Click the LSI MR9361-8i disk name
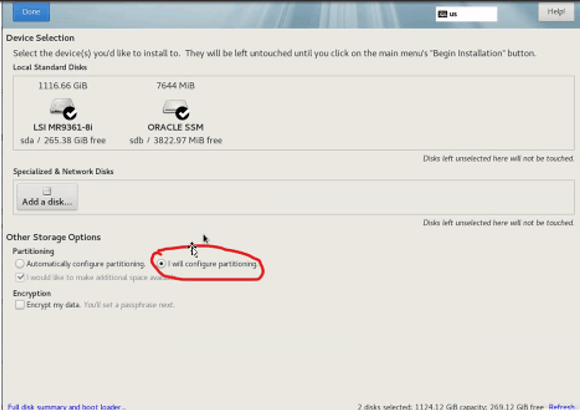 tap(63, 127)
